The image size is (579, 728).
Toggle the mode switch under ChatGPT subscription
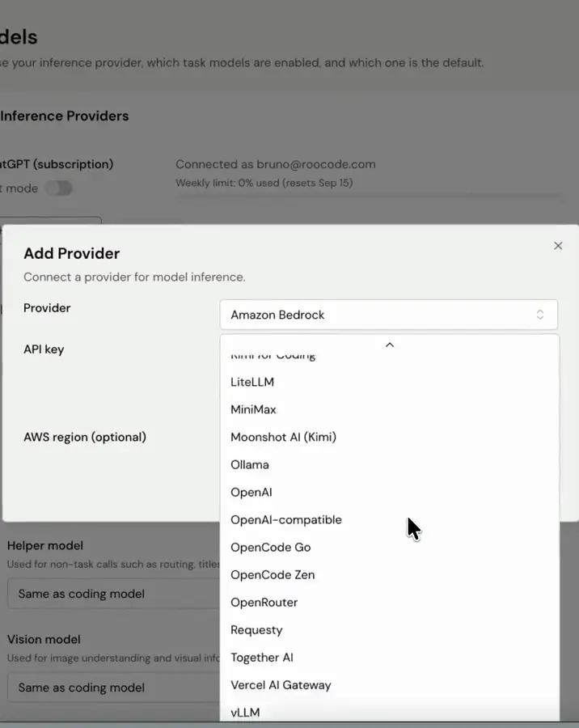pos(59,188)
